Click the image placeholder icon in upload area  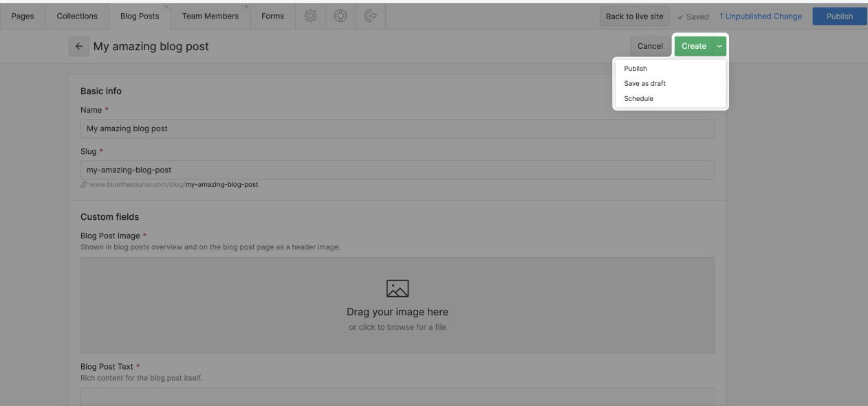[398, 289]
